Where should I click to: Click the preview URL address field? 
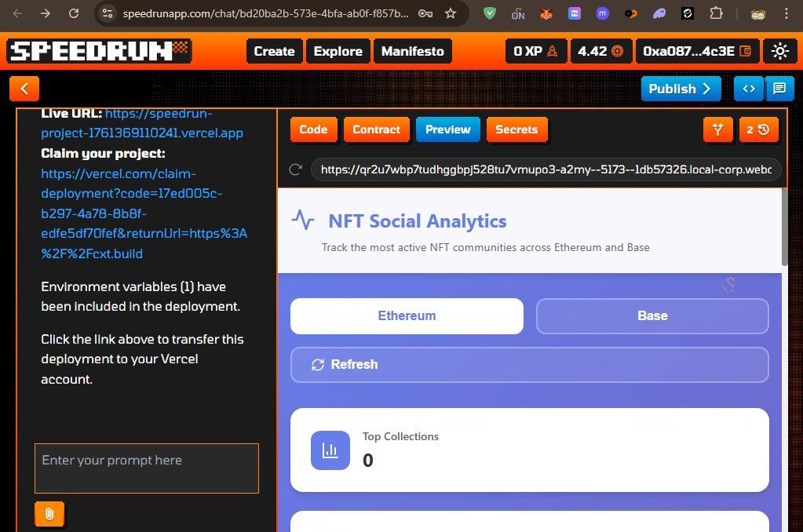point(546,169)
